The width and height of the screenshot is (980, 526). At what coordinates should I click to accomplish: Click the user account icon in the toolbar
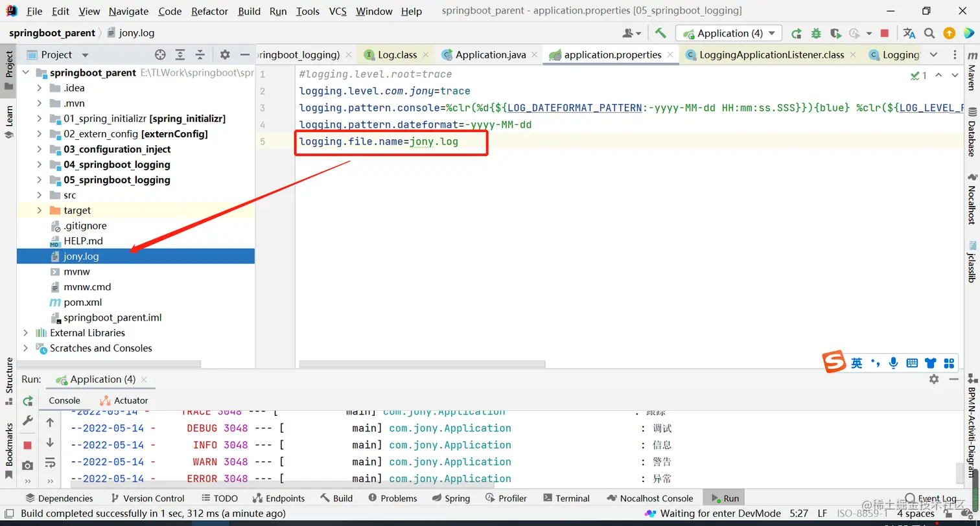click(x=631, y=33)
